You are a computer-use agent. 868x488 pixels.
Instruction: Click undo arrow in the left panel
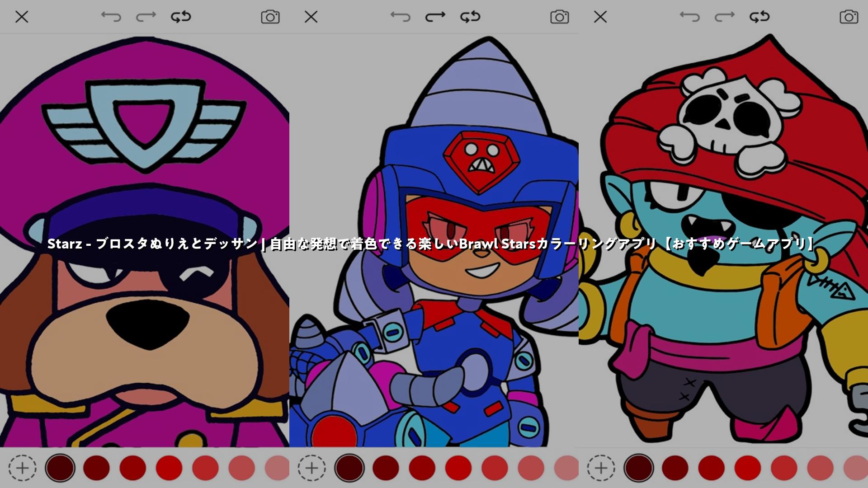[x=111, y=17]
